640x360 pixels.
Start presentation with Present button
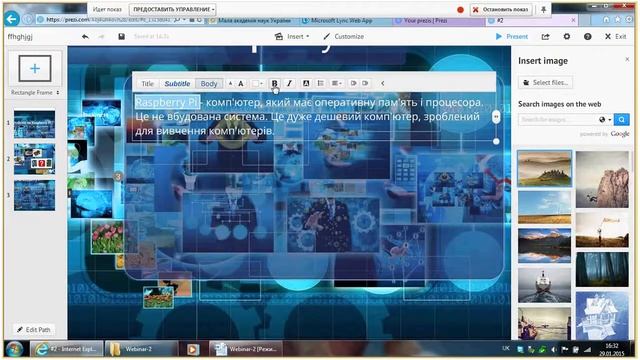coord(512,37)
